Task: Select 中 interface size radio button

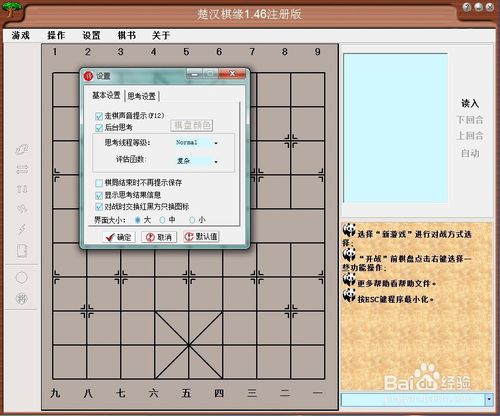Action: click(x=162, y=220)
